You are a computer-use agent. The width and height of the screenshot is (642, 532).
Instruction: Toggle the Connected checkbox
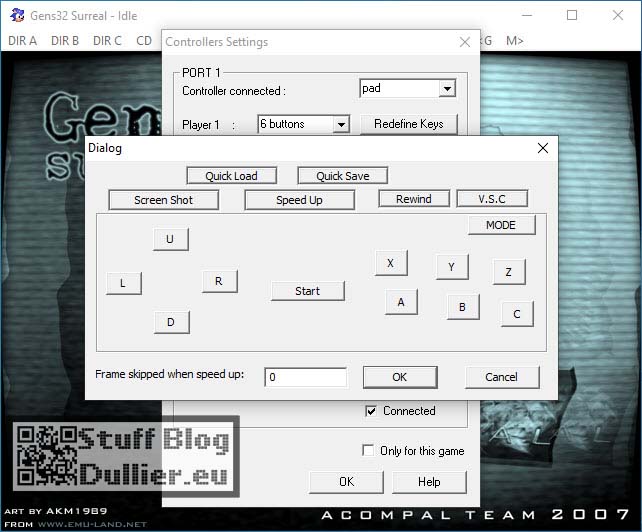371,411
